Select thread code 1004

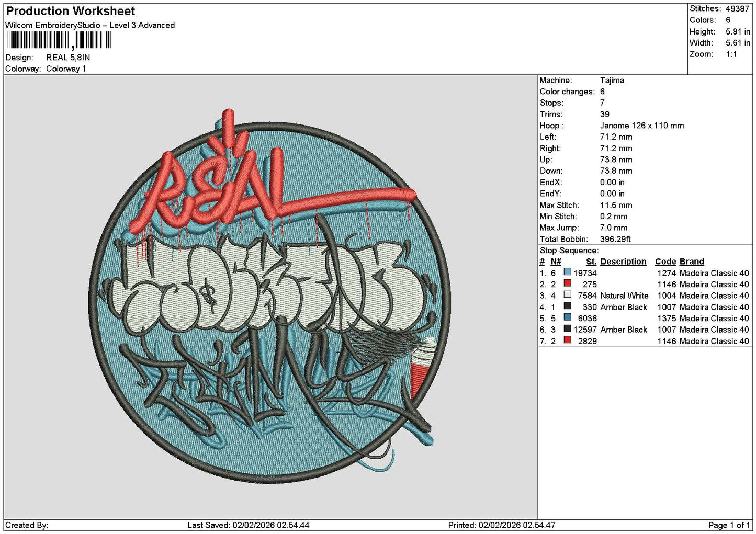[x=667, y=296]
